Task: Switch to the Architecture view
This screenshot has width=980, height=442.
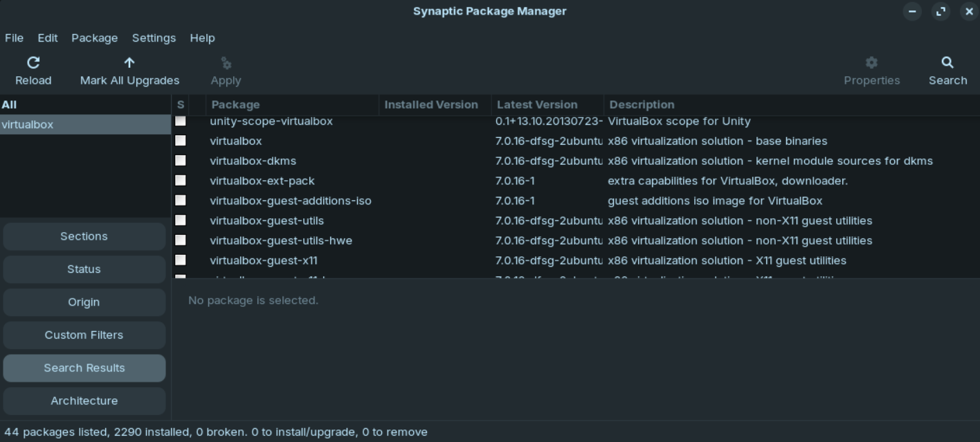Action: (x=84, y=400)
